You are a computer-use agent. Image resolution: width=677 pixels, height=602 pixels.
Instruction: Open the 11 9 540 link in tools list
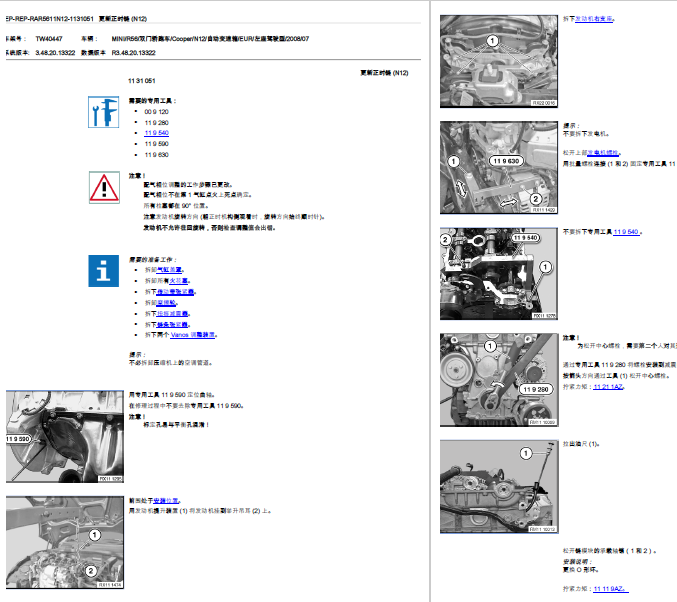point(157,133)
